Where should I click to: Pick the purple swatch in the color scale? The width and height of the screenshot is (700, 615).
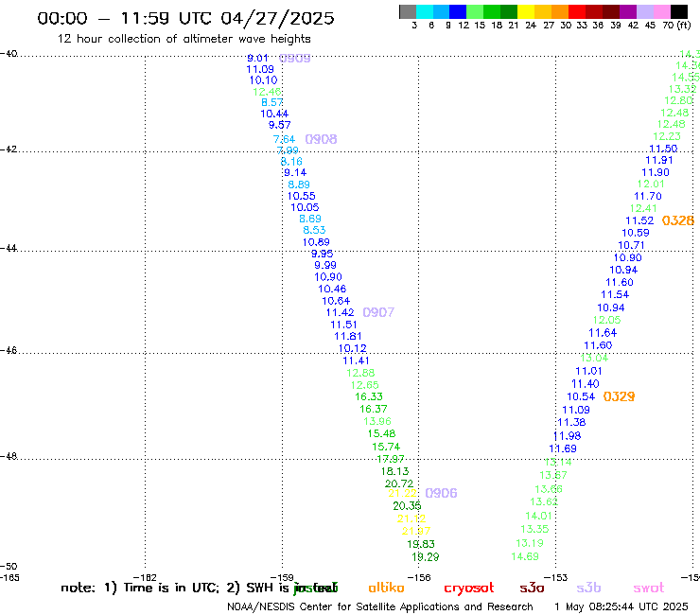627,11
